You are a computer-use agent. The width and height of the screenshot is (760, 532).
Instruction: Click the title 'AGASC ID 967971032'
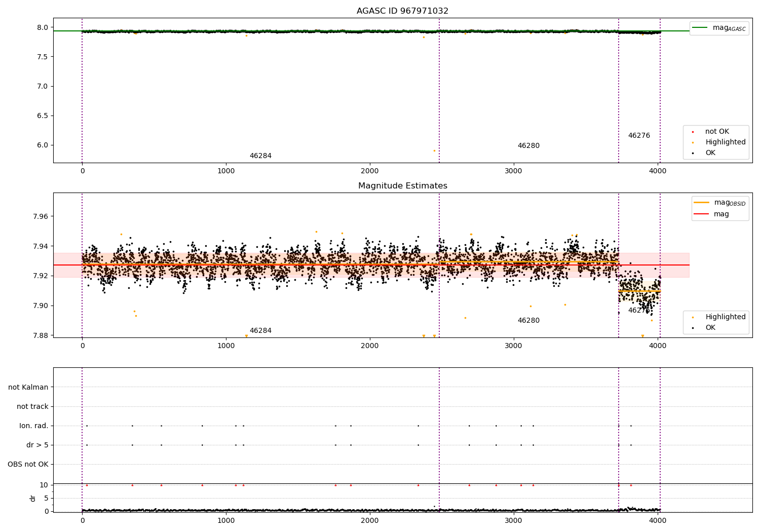tap(402, 11)
